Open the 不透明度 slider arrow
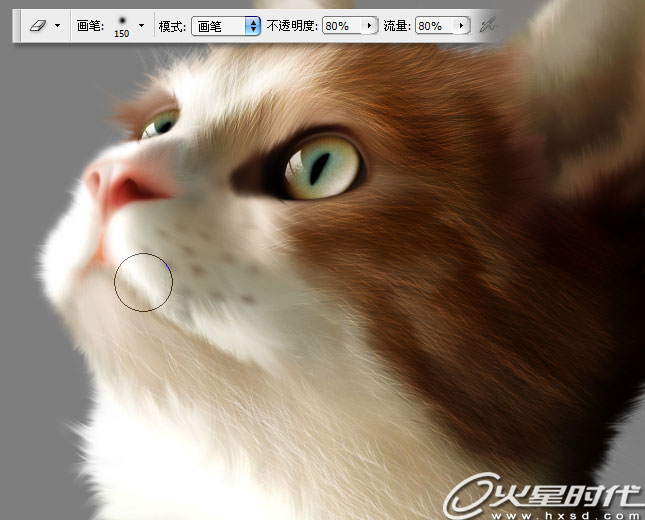This screenshot has height=520, width=645. coord(370,26)
